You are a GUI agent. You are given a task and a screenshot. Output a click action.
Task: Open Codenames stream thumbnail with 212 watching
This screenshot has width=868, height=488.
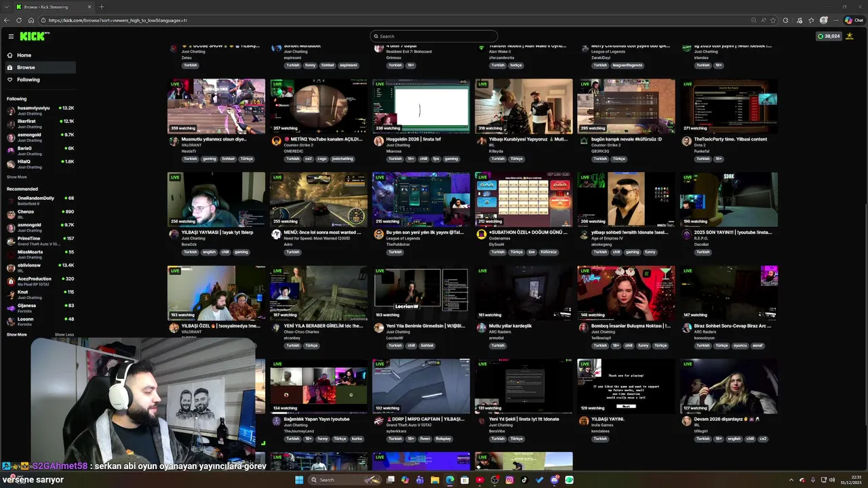(x=524, y=199)
